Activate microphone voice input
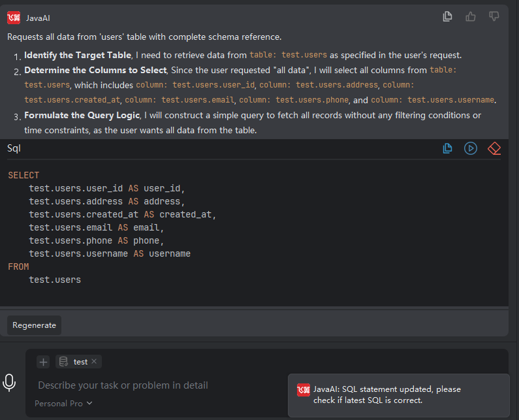Screen dimensions: 519x420 pos(9,383)
